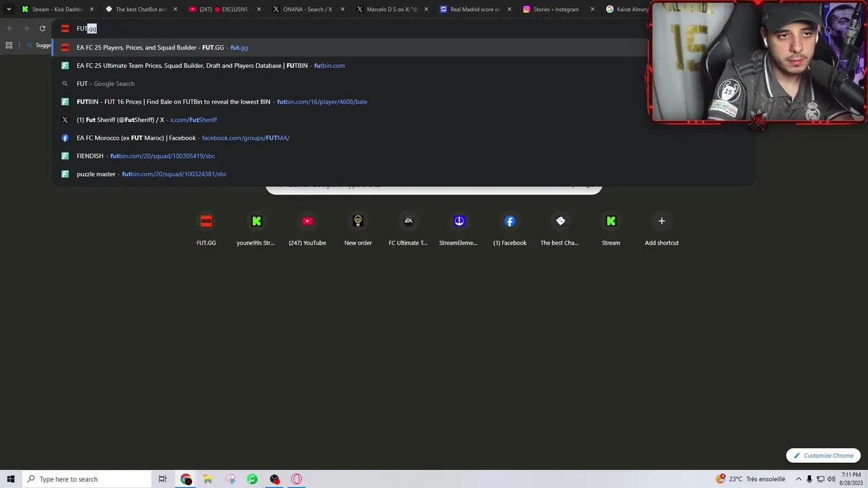Select the FUT.GG fut.gg suggestion
The image size is (868, 488).
click(403, 47)
